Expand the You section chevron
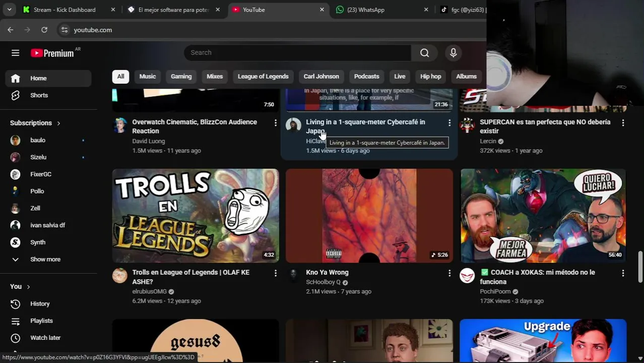The image size is (644, 363). click(x=28, y=287)
